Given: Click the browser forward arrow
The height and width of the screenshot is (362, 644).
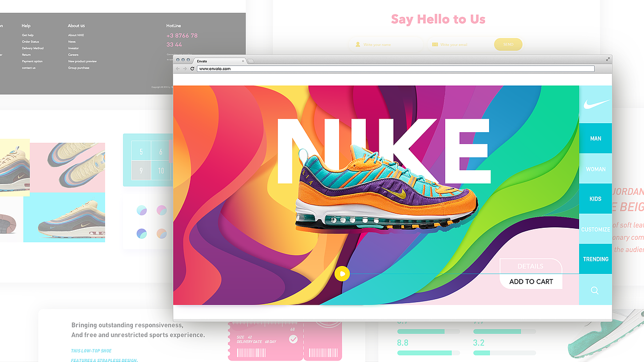Looking at the screenshot, I should (x=185, y=68).
